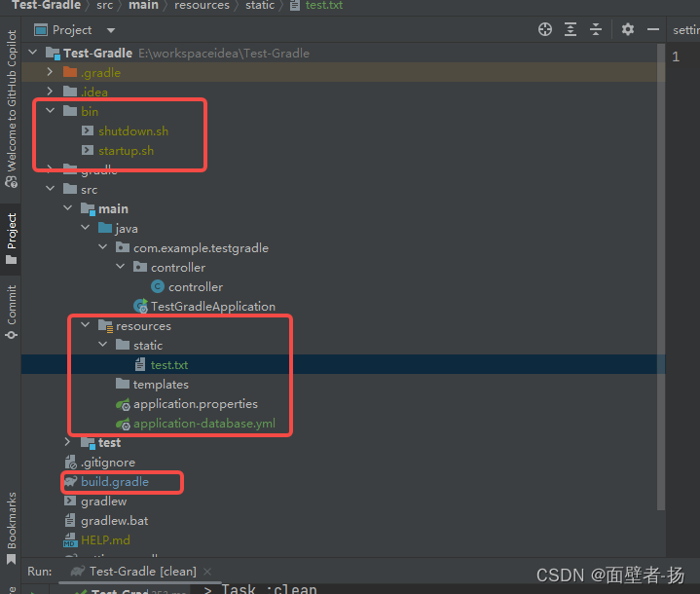Open the Project view dropdown arrow
The height and width of the screenshot is (594, 700).
(111, 30)
